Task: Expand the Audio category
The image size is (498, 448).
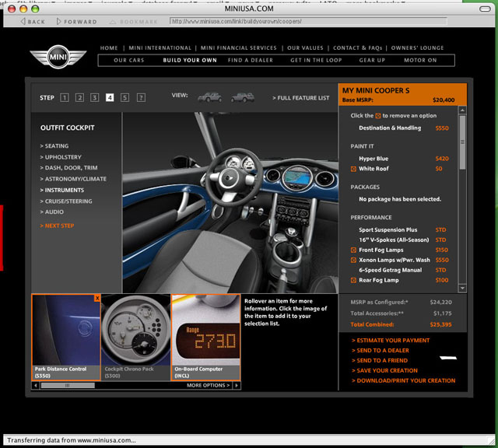Action: [52, 212]
